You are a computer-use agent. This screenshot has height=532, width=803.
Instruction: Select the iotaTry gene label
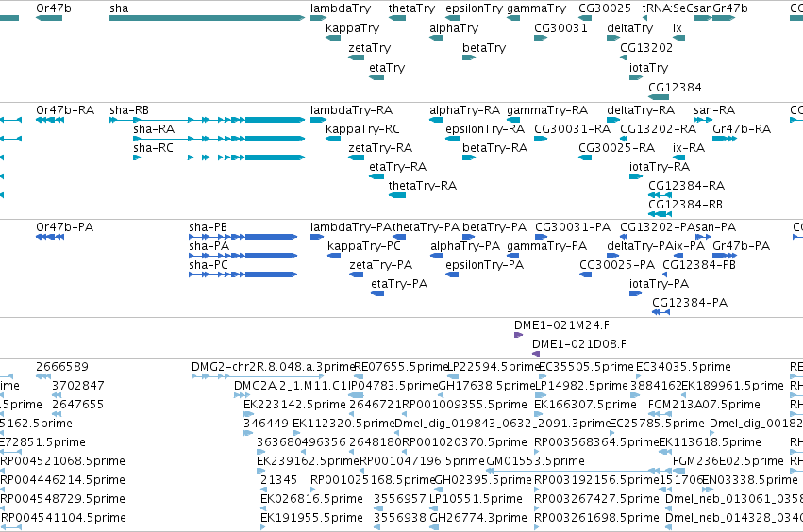coord(648,68)
